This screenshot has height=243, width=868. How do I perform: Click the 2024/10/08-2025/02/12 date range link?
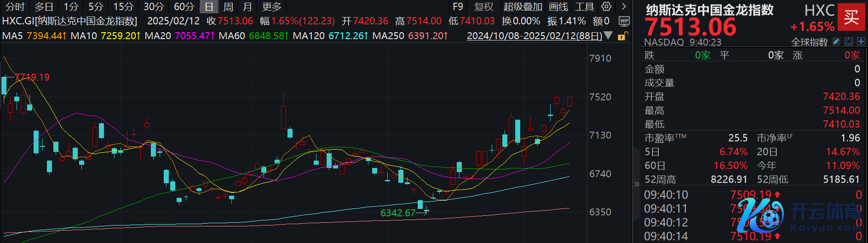[534, 36]
